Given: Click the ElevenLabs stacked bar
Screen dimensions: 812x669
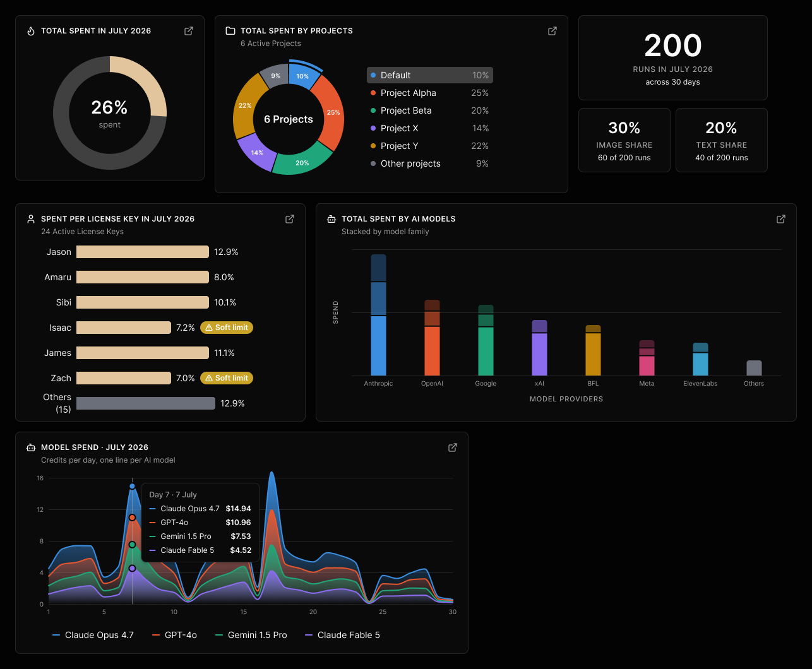Looking at the screenshot, I should pyautogui.click(x=700, y=359).
